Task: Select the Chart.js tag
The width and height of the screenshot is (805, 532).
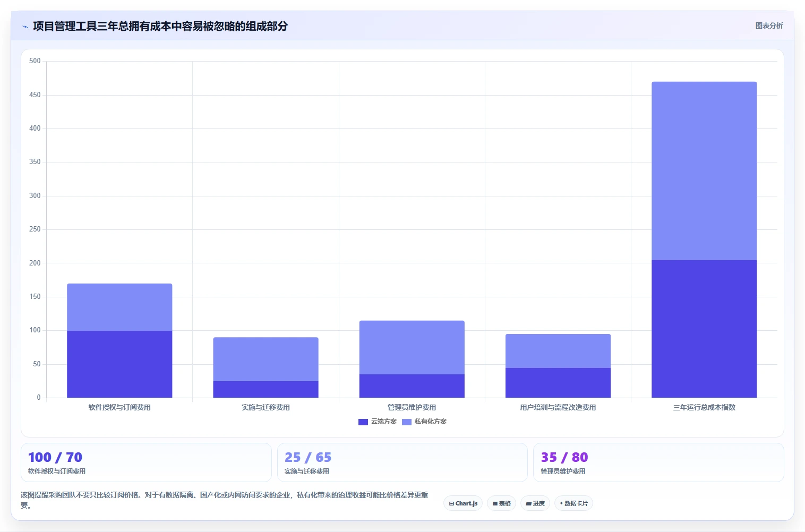Action: point(463,503)
